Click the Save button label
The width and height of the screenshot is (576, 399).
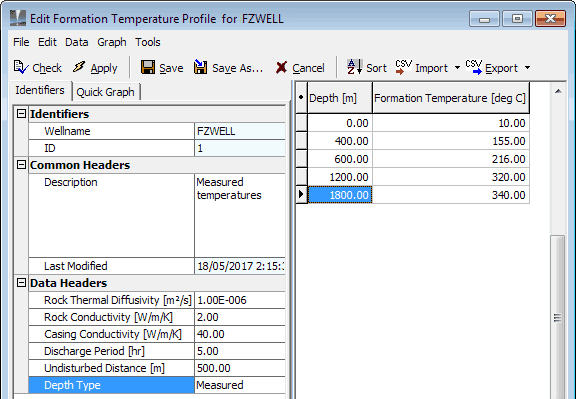(x=171, y=68)
